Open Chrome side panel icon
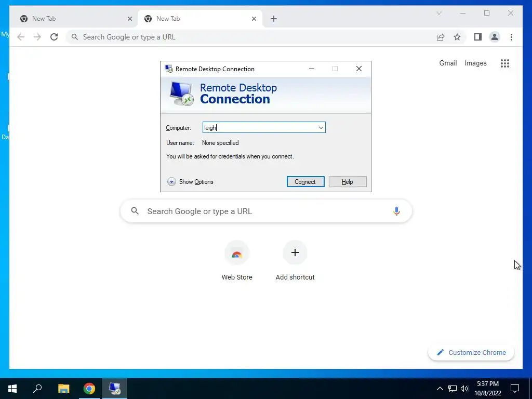Screen dimensions: 532x399 pos(478,37)
